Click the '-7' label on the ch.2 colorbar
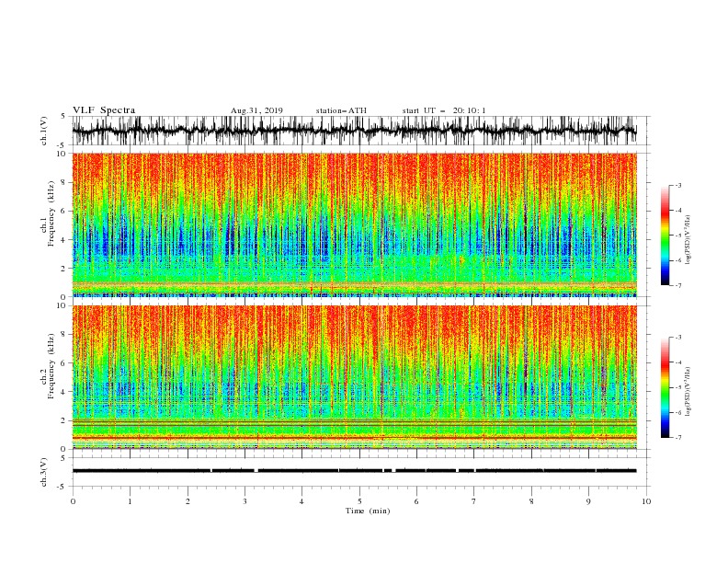Viewport: 728px width, 563px height. 677,438
